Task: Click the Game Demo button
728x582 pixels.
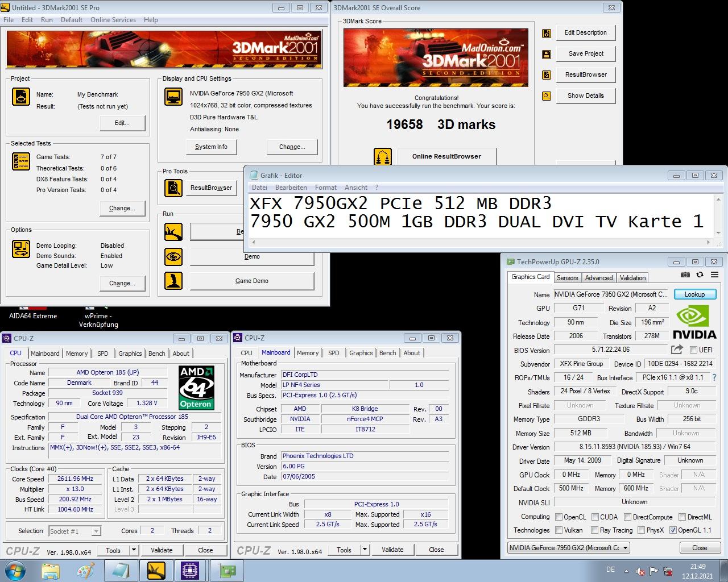Action: click(252, 281)
